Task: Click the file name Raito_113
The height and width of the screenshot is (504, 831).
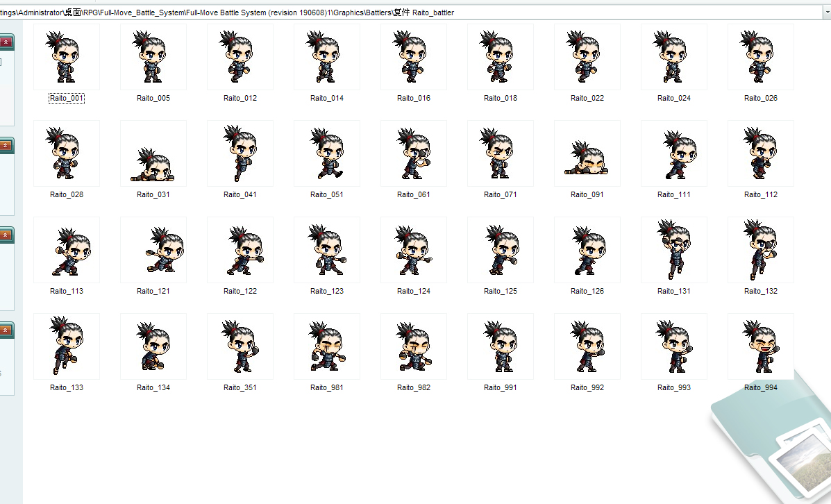Action: tap(66, 291)
